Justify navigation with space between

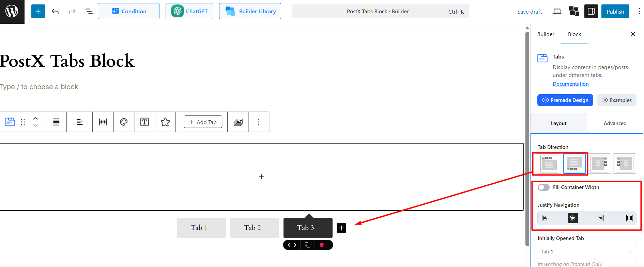point(629,218)
